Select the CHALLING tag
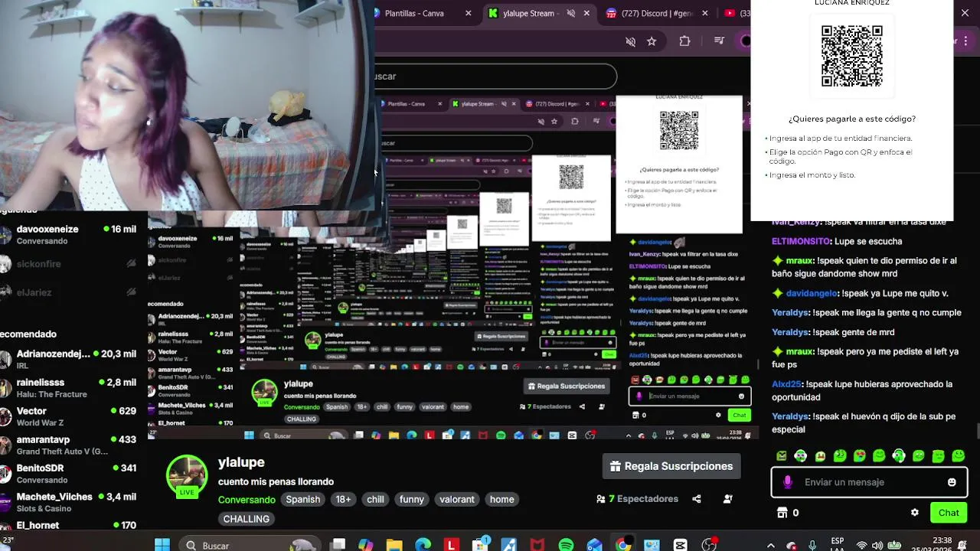 [x=247, y=519]
